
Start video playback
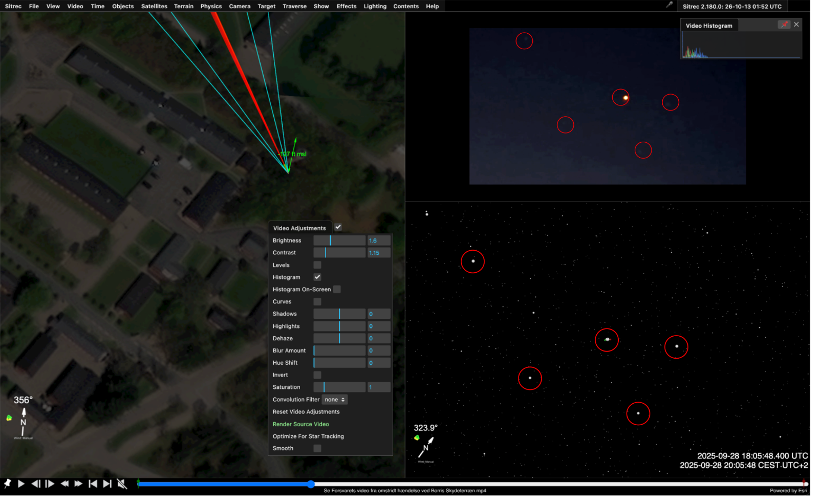coord(21,484)
